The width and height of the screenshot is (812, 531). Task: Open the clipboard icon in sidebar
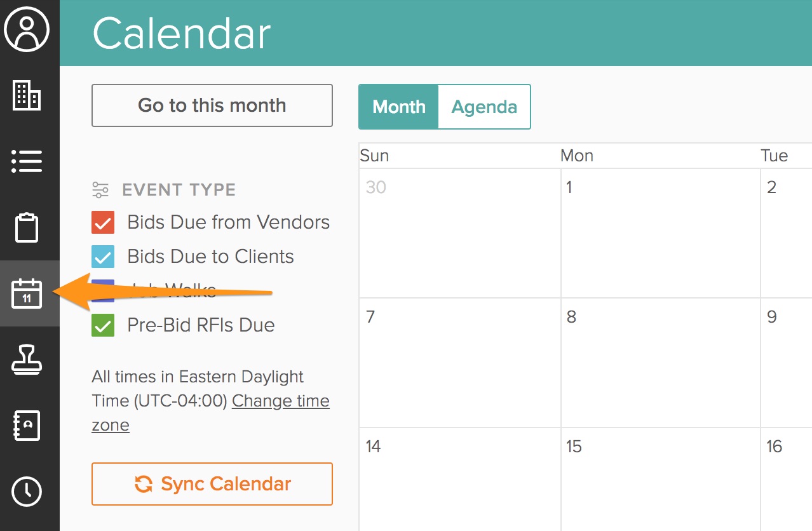[27, 227]
